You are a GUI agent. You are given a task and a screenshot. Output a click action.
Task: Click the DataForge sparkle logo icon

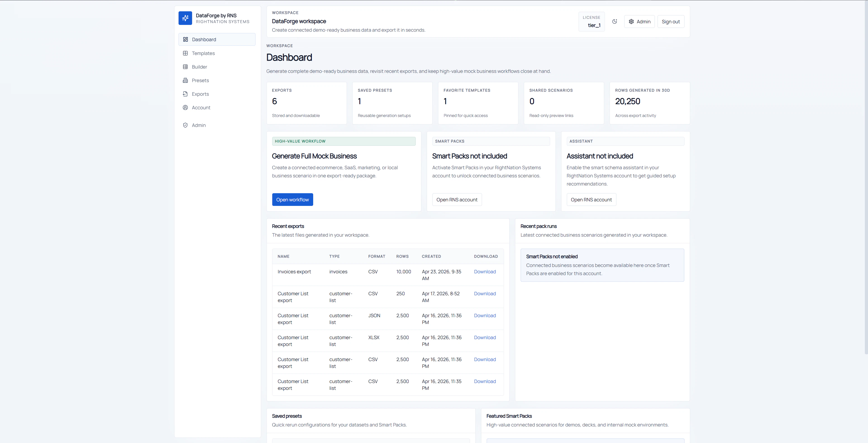185,18
